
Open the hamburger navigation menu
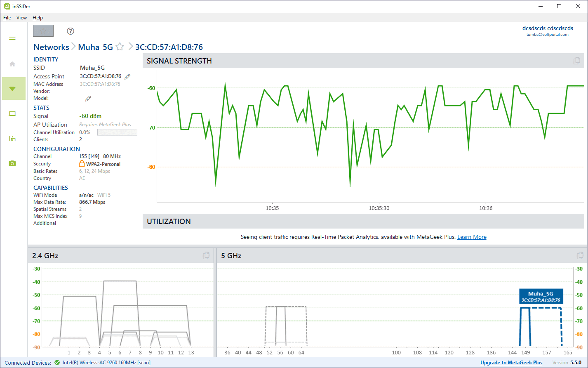[12, 38]
